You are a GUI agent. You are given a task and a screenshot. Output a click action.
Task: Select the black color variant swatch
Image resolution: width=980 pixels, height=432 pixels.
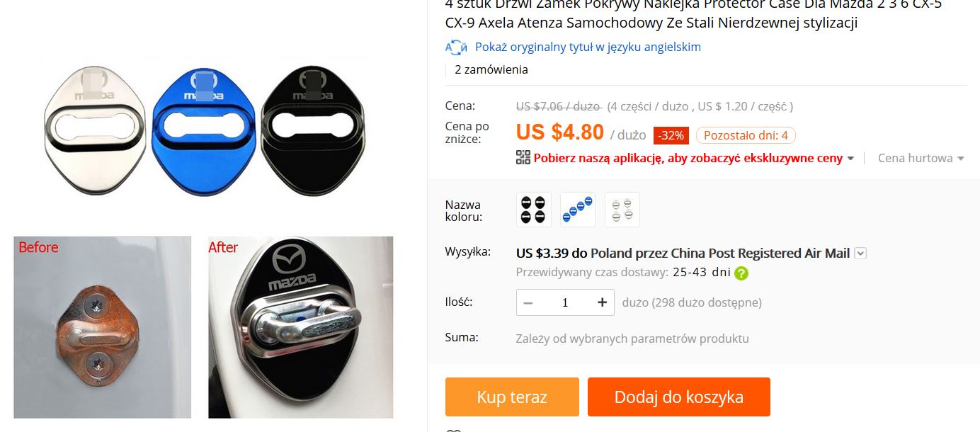[534, 210]
